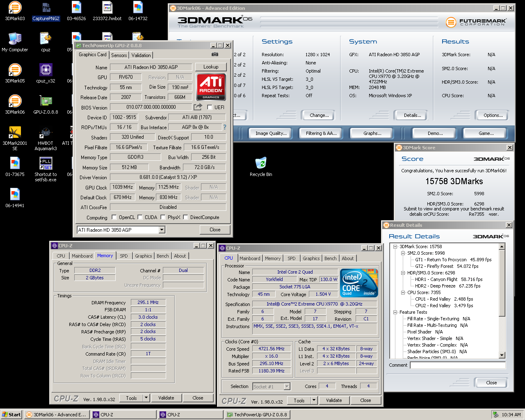Image resolution: width=525 pixels, height=420 pixels.
Task: Click the system tray icon near clock
Action: tap(495, 415)
